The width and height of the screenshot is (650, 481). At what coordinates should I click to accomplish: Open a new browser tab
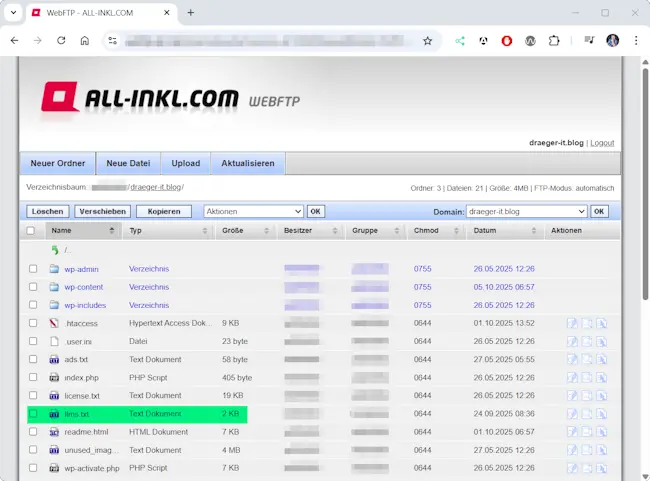click(x=191, y=13)
